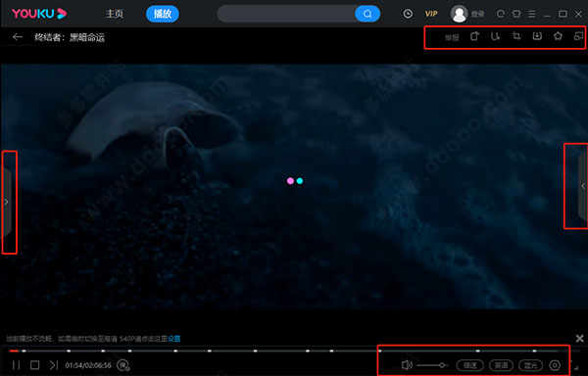Viewport: 588px width, 376px height.
Task: Skip to the next video
Action: click(x=54, y=365)
